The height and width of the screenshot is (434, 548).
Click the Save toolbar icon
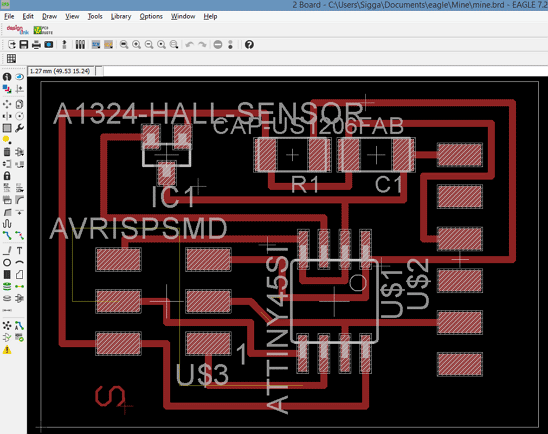[x=24, y=45]
